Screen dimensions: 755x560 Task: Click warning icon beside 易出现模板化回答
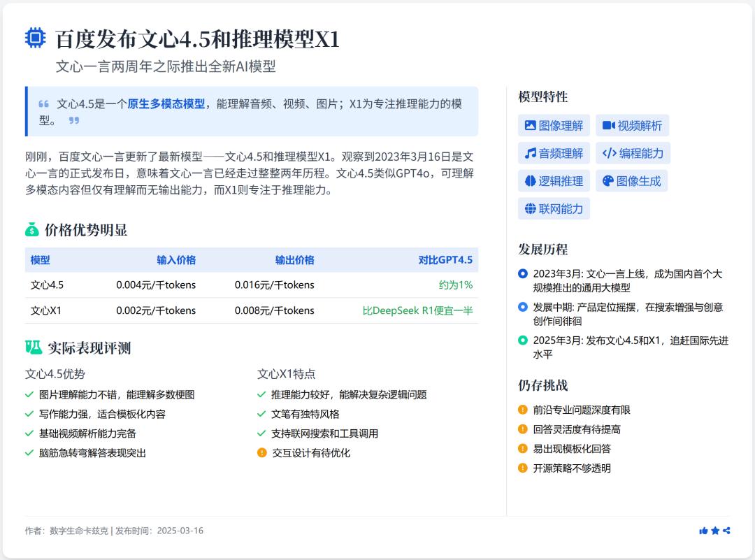pos(523,448)
